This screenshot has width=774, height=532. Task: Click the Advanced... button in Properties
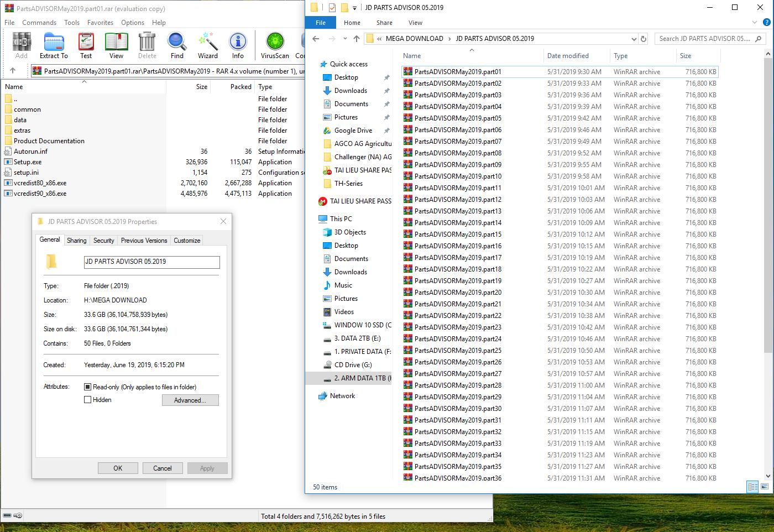click(190, 400)
